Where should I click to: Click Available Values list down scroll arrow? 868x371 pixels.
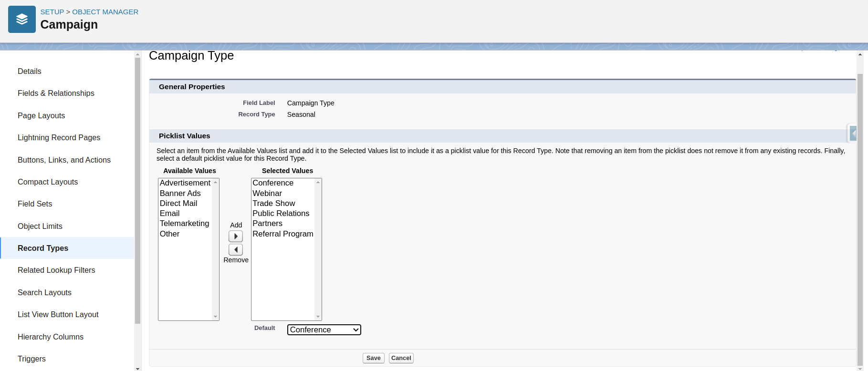point(216,317)
